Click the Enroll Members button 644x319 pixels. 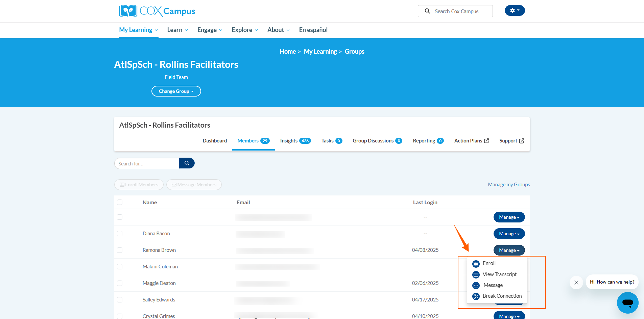tap(139, 185)
